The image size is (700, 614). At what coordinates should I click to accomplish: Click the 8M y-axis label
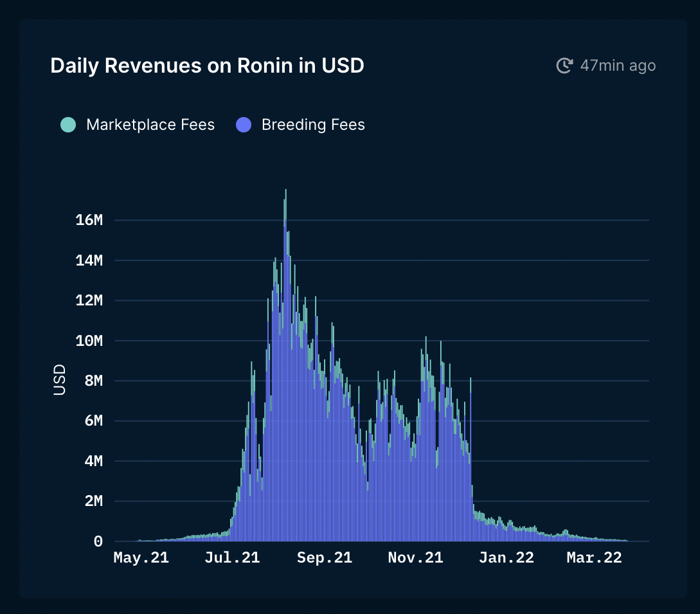93,381
